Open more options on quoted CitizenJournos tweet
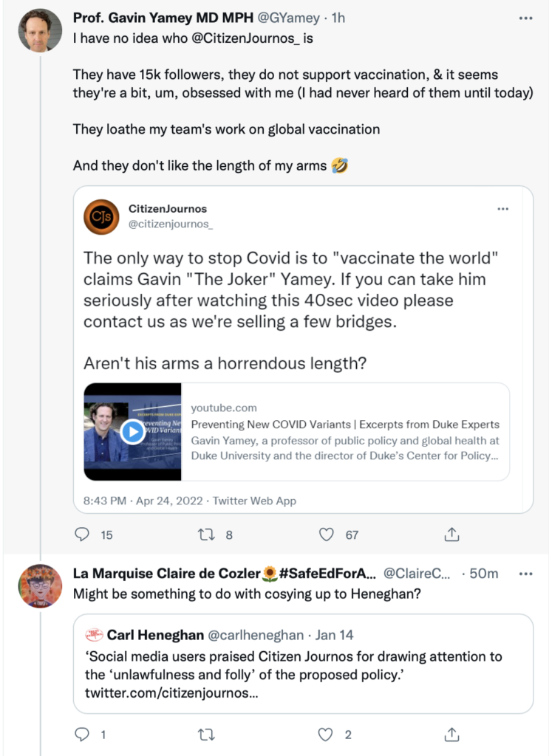Screen dimensions: 549x756 tap(502, 209)
